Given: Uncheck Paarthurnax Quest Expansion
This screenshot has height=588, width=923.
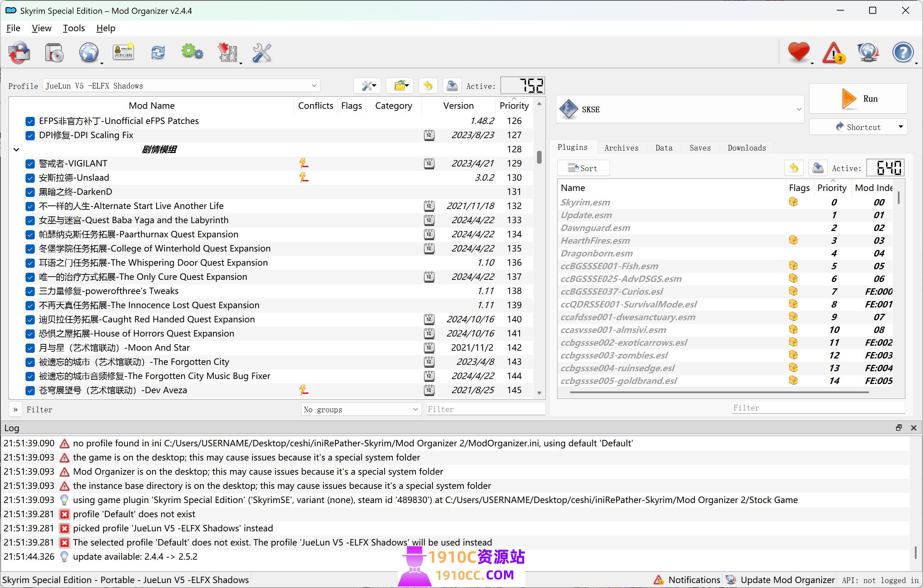Looking at the screenshot, I should click(30, 235).
